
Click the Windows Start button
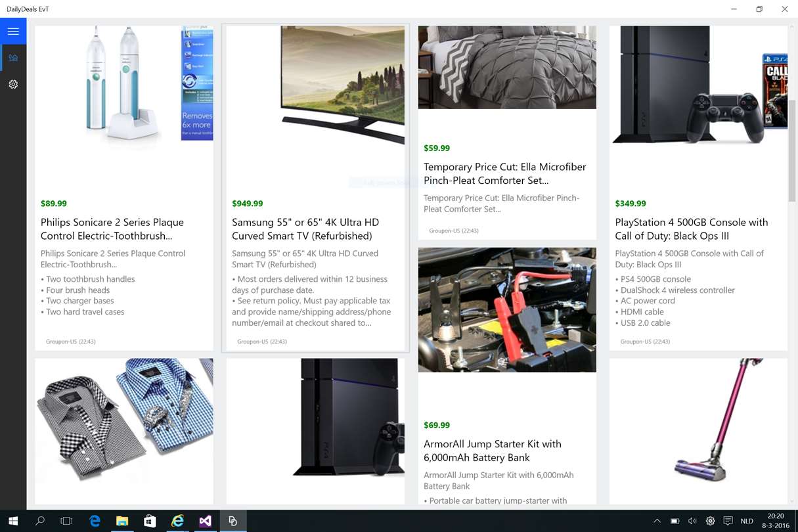coord(13,521)
